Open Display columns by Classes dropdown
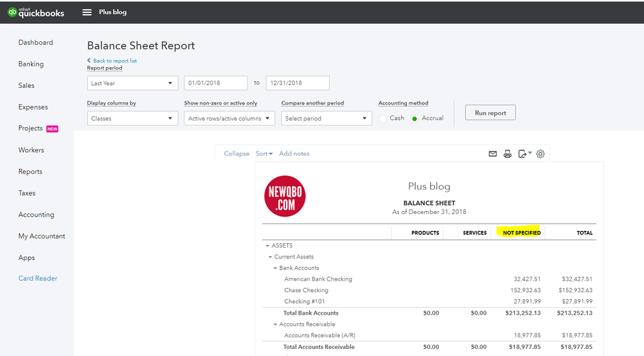 pyautogui.click(x=132, y=119)
